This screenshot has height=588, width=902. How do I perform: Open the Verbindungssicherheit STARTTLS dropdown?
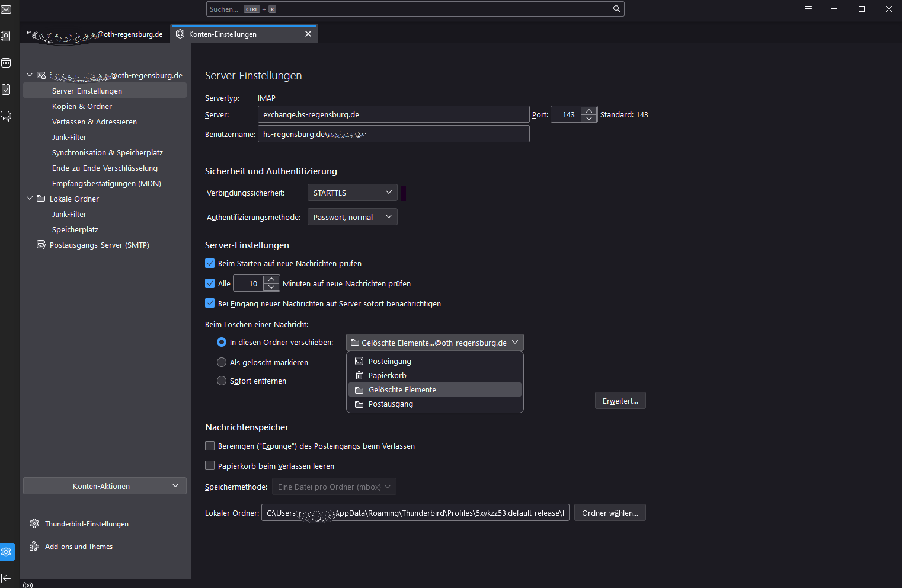click(352, 193)
